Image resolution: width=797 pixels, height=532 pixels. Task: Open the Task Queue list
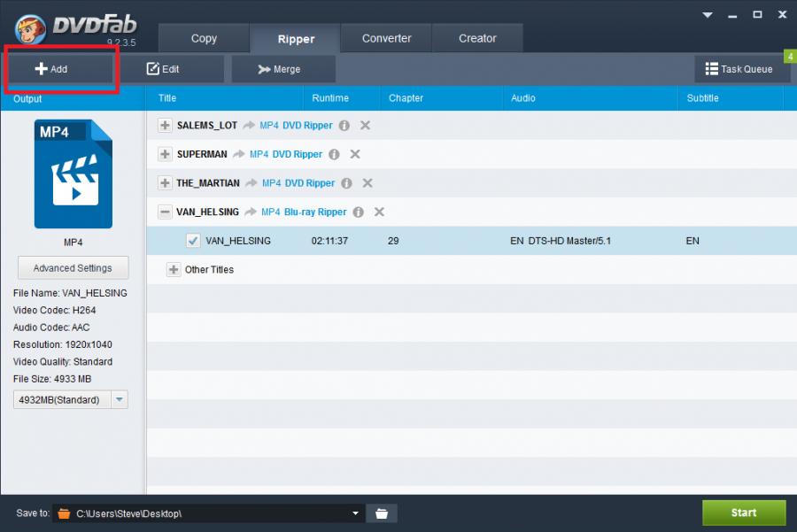(739, 69)
